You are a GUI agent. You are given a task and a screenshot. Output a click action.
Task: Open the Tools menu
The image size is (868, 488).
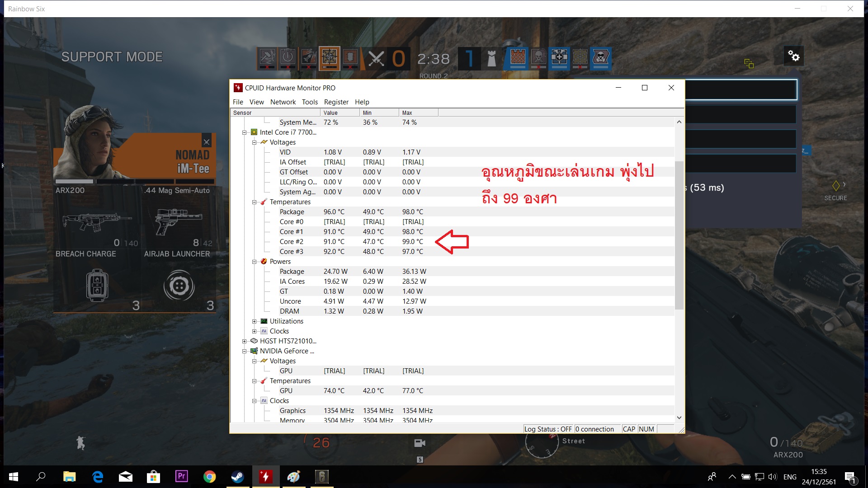[x=310, y=102]
